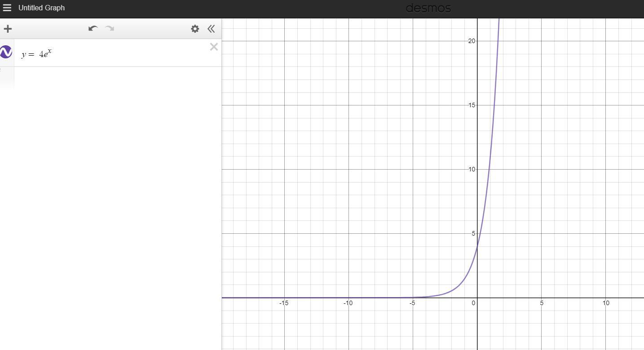Screen dimensions: 644x350
Task: Click the x-axis label 10
Action: tap(606, 303)
